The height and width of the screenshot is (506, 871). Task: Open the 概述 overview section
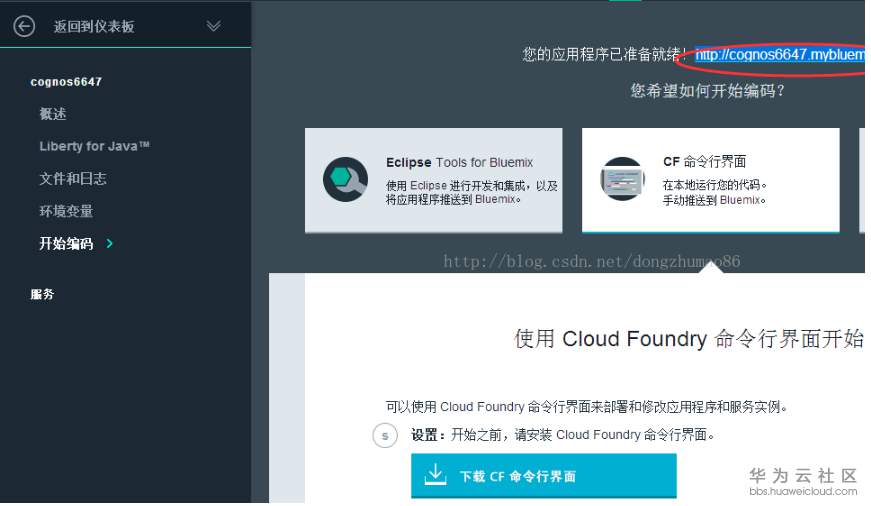click(53, 114)
